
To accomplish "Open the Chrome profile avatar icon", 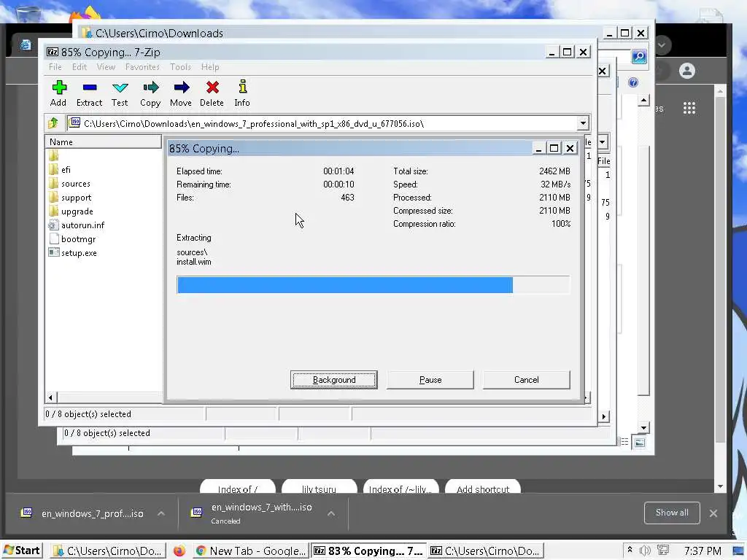I will pos(687,71).
